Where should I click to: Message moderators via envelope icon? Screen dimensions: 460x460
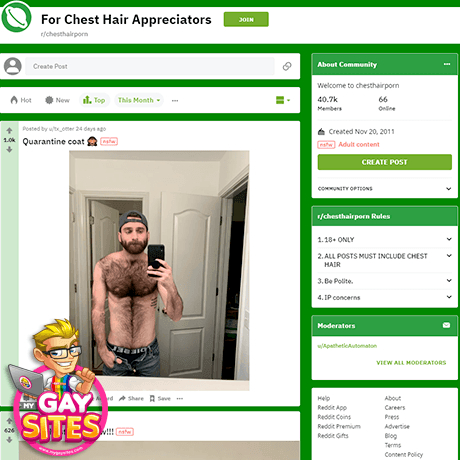point(446,325)
